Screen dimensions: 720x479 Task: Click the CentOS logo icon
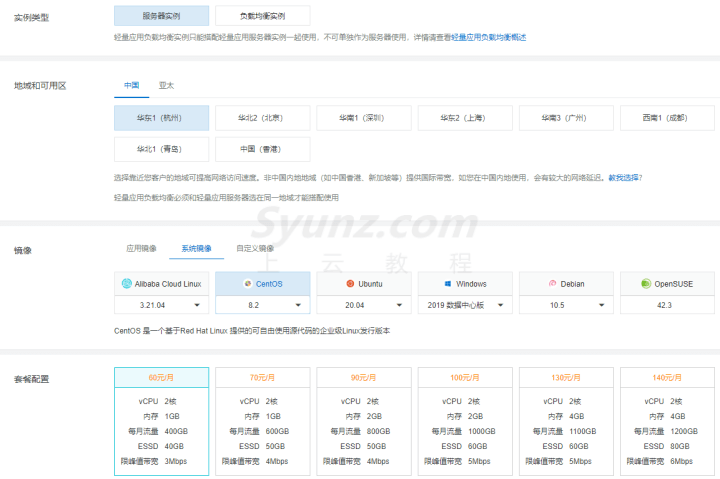[248, 283]
